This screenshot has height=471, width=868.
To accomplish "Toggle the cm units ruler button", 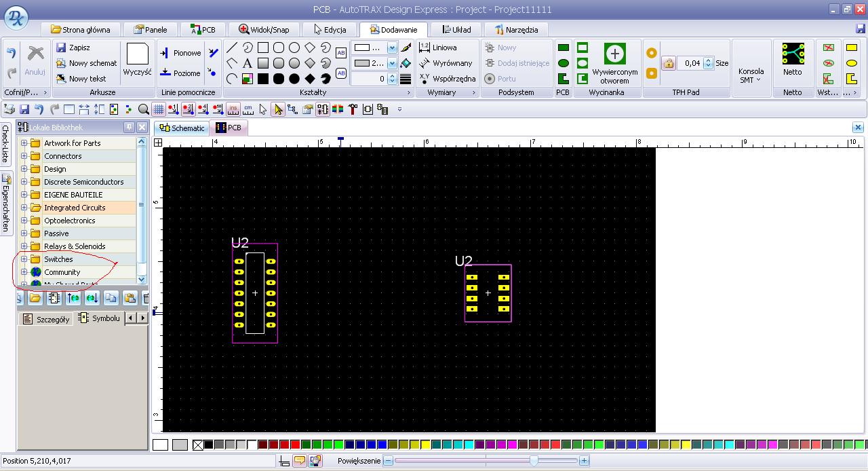I will click(x=248, y=109).
